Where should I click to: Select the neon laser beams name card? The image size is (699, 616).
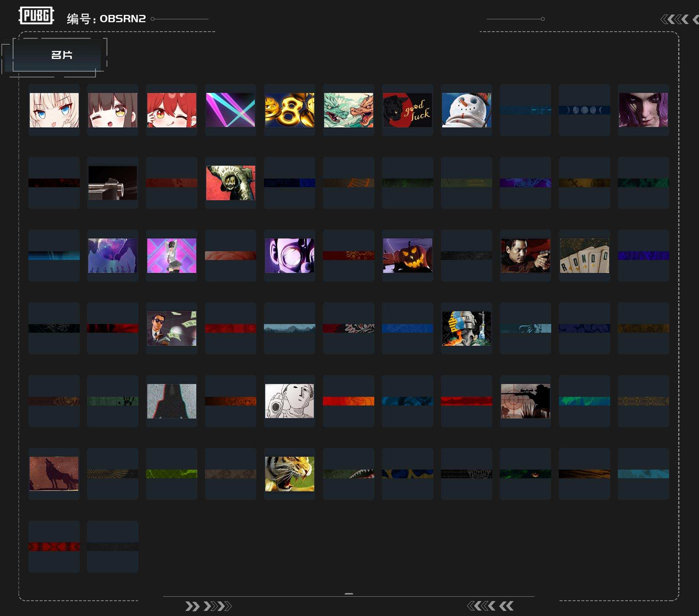point(231,110)
